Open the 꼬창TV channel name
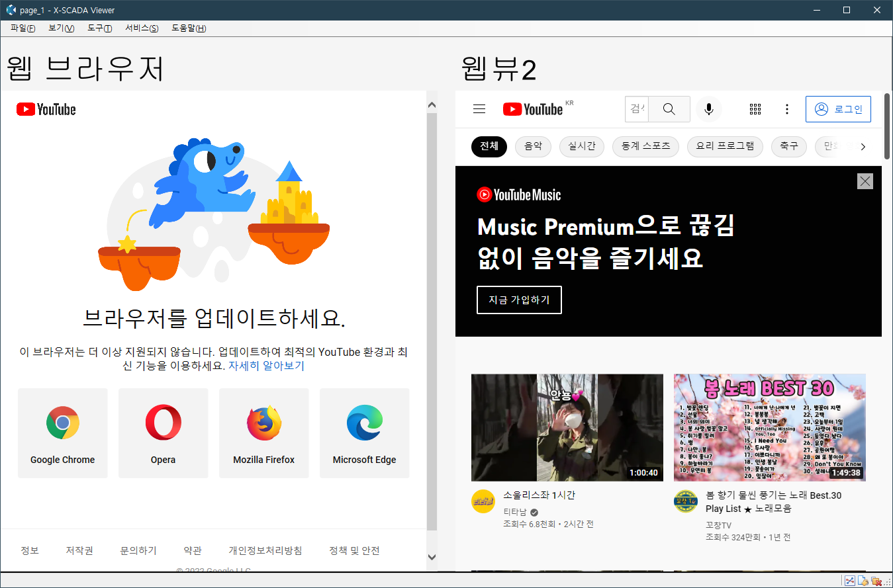 (718, 525)
